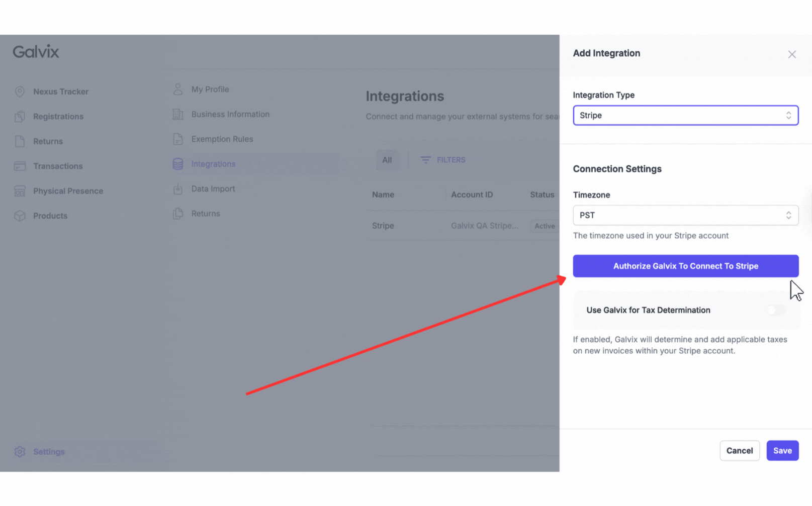This screenshot has width=812, height=506.
Task: Click the Integrations database icon
Action: [178, 164]
